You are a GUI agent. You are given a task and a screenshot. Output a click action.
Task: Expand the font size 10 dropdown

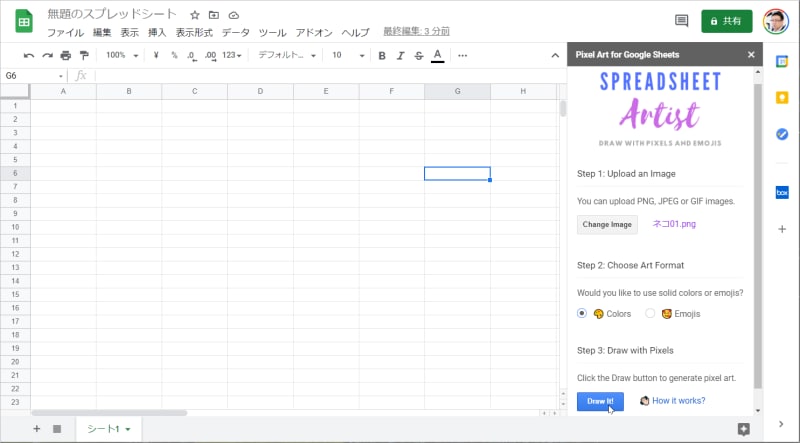pos(348,55)
